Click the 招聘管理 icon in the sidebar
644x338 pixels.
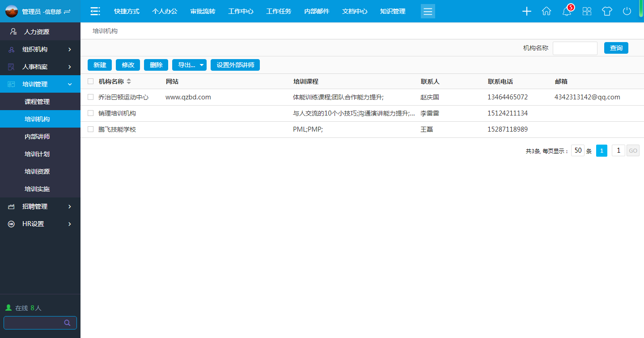[12, 206]
